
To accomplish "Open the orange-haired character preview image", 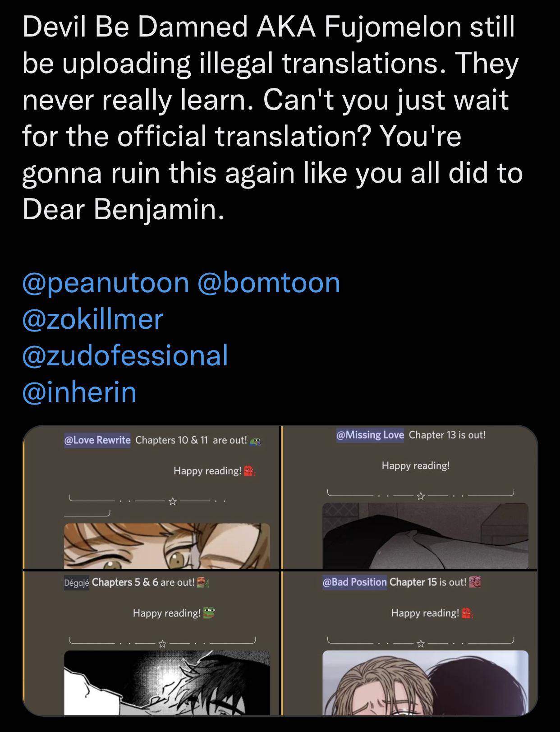I will click(167, 546).
